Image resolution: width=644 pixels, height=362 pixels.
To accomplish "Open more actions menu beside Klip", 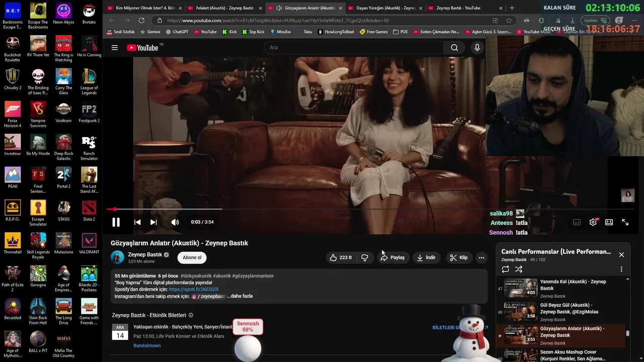I will [481, 257].
